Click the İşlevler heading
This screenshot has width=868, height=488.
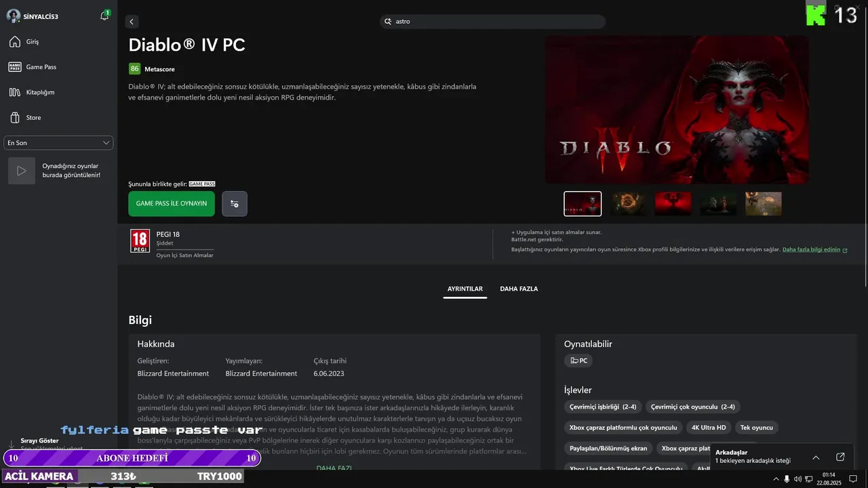click(578, 390)
